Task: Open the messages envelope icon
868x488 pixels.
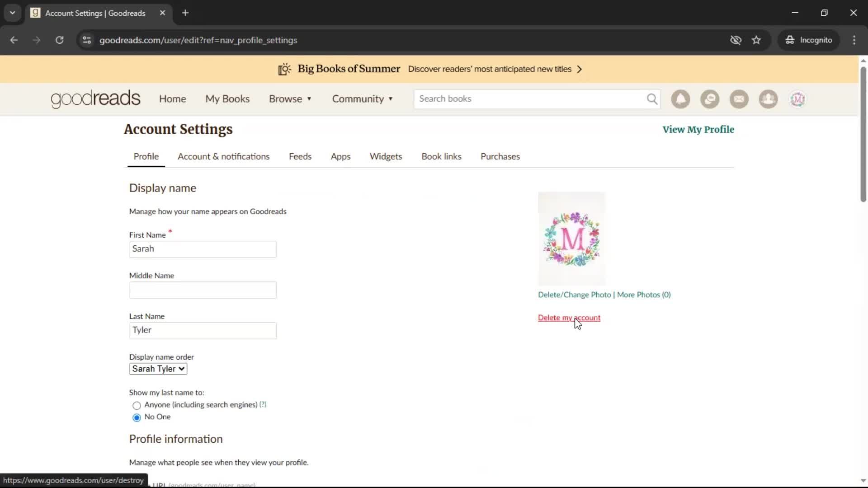Action: (739, 99)
